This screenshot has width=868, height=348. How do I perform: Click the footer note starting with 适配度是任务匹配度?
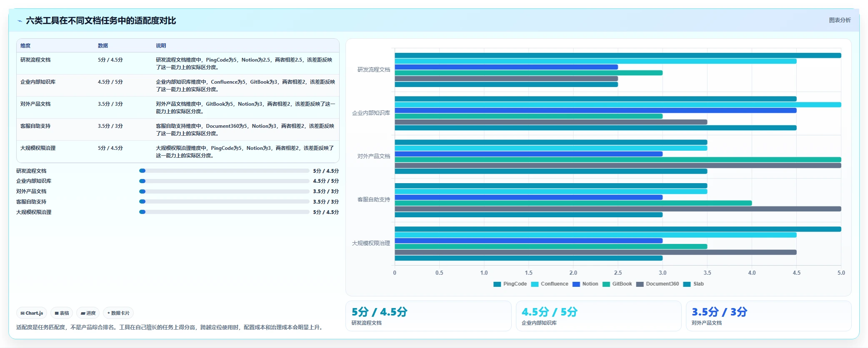coord(170,328)
